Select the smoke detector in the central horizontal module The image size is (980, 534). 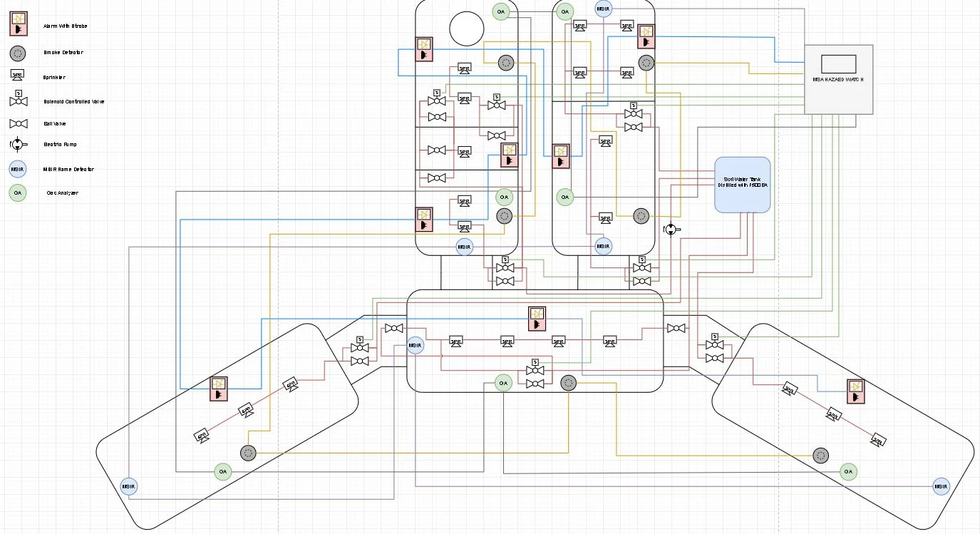(568, 384)
